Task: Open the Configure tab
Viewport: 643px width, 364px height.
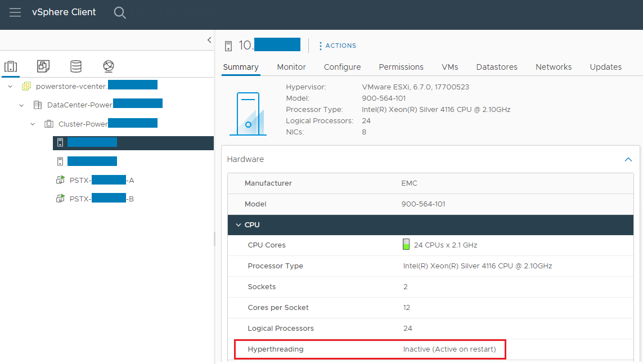Action: (341, 67)
